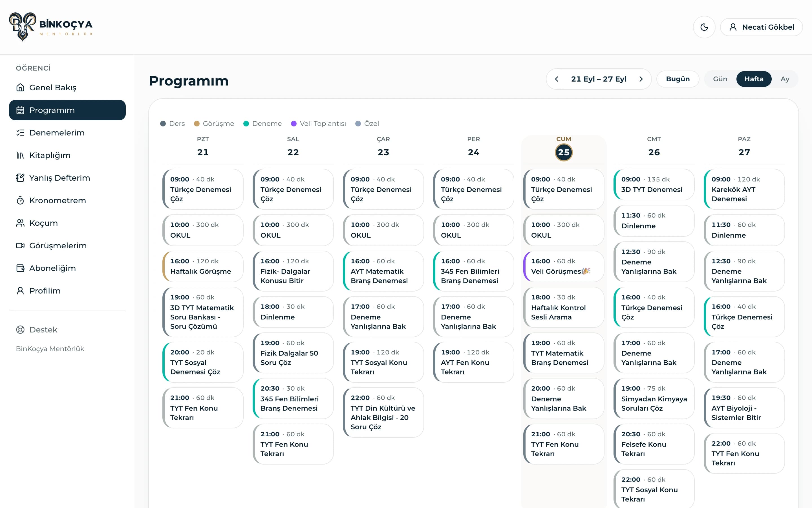Open Destek lifebuoy icon

20,330
